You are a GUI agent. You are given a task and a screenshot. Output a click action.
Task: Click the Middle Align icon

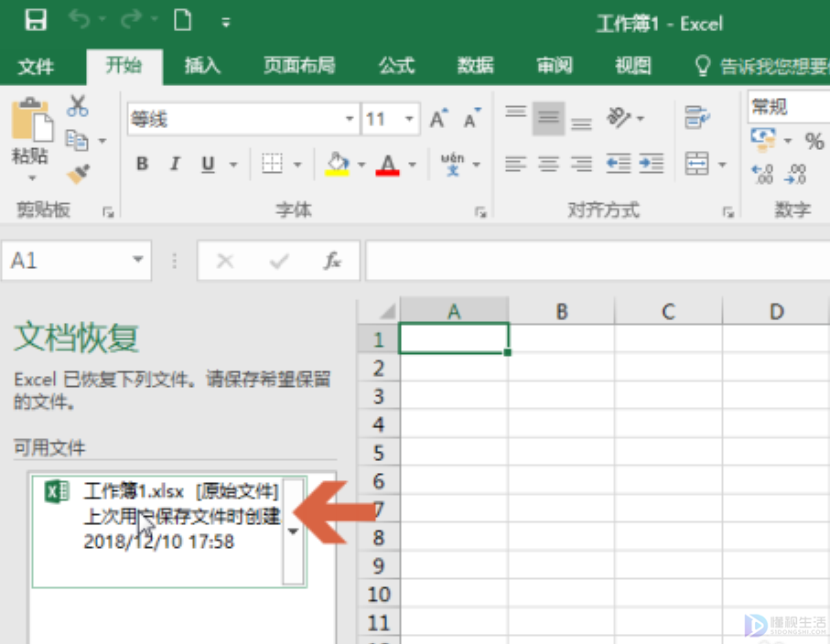(548, 119)
